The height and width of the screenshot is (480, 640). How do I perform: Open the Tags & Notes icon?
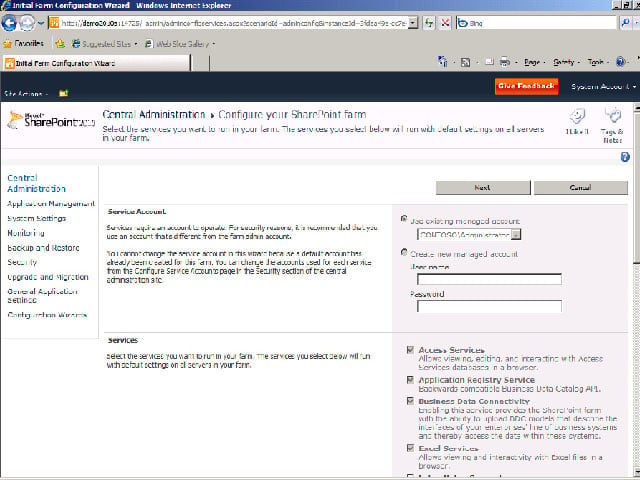pyautogui.click(x=612, y=124)
